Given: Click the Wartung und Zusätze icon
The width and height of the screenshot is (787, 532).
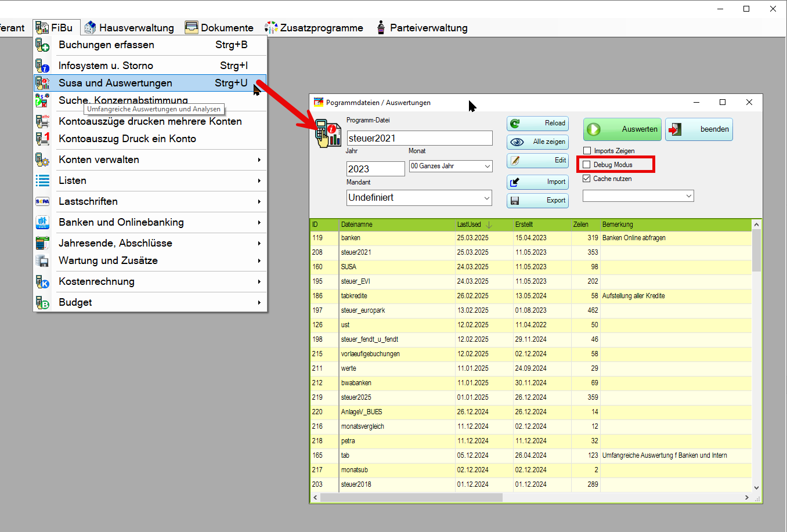Looking at the screenshot, I should [x=42, y=260].
